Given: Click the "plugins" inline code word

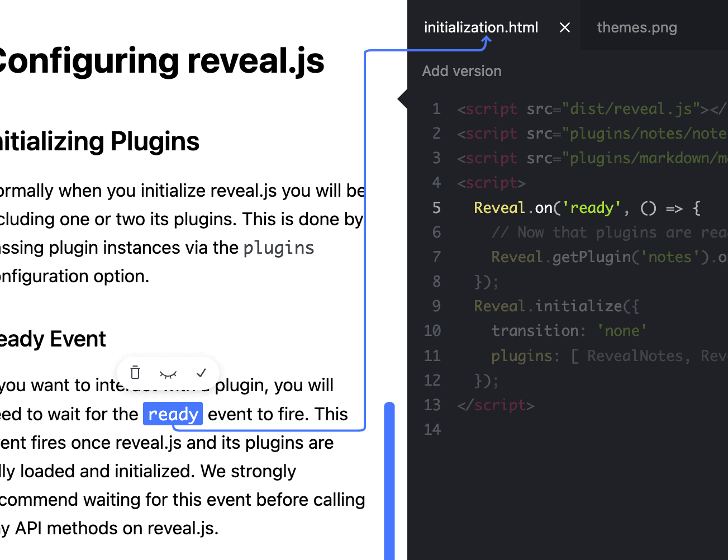Looking at the screenshot, I should pyautogui.click(x=279, y=248).
